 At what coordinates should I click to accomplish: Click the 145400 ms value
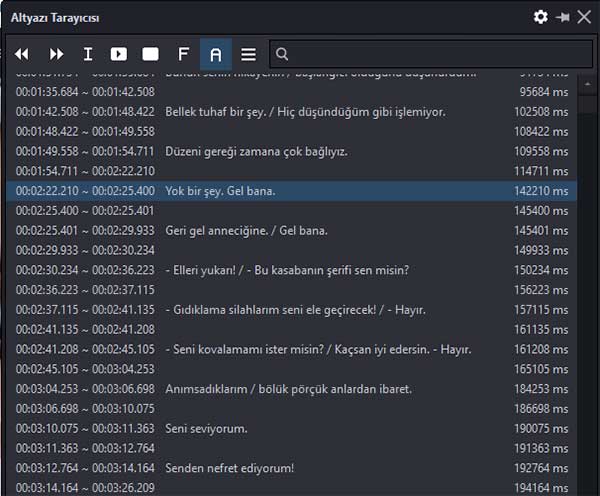pos(541,211)
